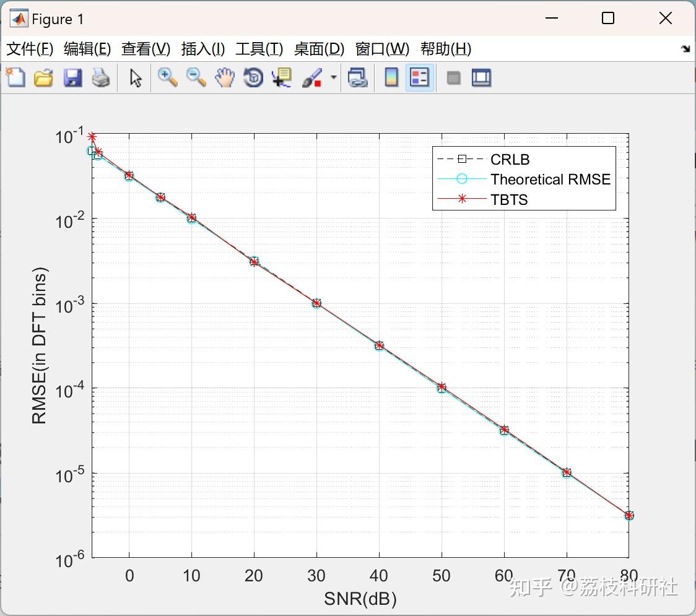The width and height of the screenshot is (696, 616).
Task: Click the TBTS legend entry
Action: 508,200
